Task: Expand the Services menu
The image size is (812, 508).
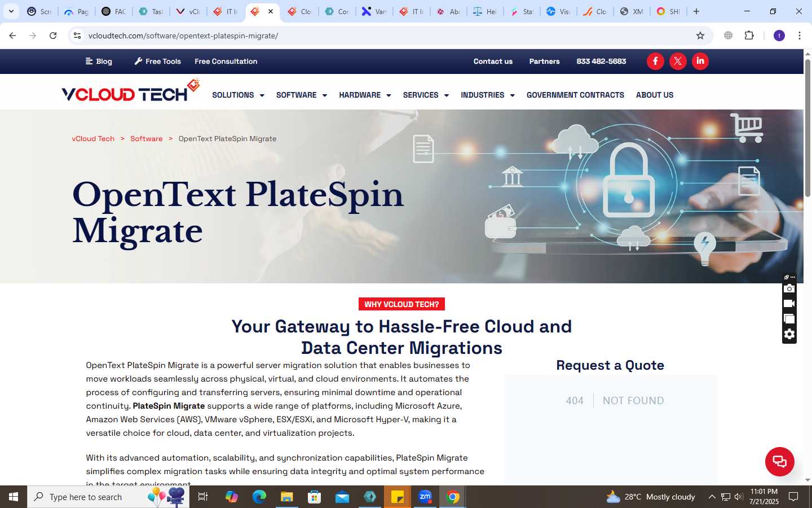Action: (x=426, y=95)
